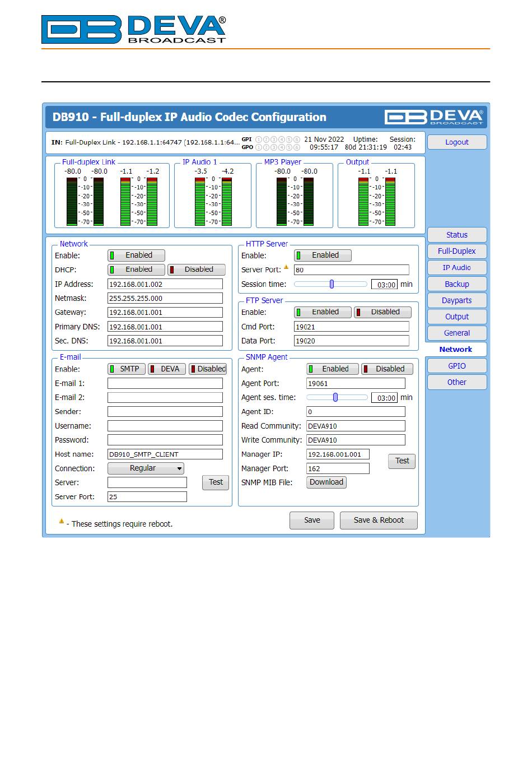Click the Write Community field
The width and height of the screenshot is (532, 762).
click(x=356, y=440)
